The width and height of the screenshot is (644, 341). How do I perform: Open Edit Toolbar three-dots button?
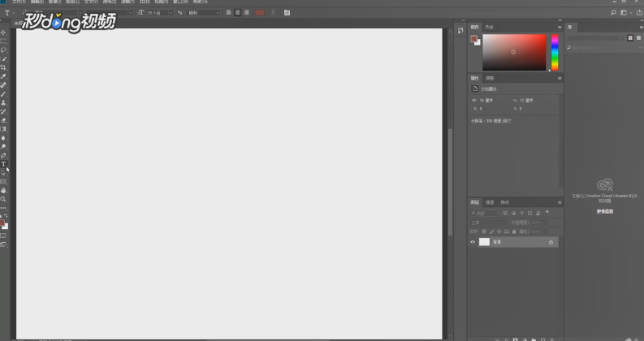pyautogui.click(x=3, y=208)
